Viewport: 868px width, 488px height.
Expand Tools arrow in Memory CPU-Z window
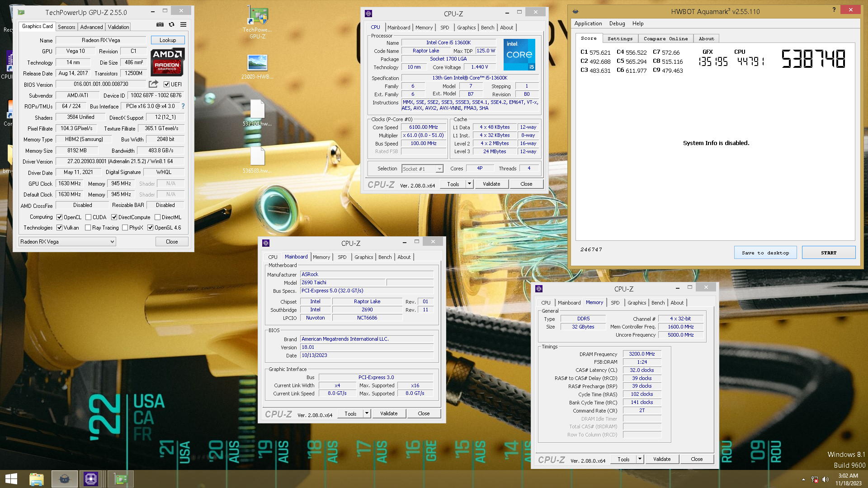(640, 459)
